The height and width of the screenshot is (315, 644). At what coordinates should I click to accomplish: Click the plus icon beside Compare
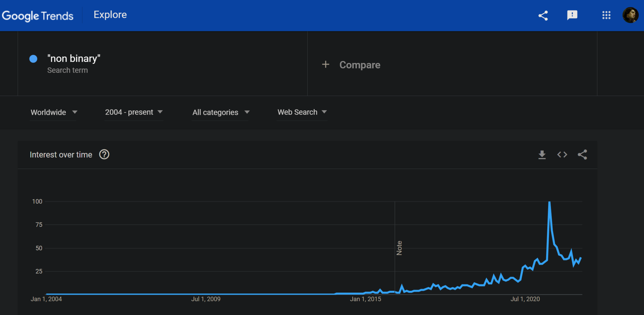click(x=325, y=65)
